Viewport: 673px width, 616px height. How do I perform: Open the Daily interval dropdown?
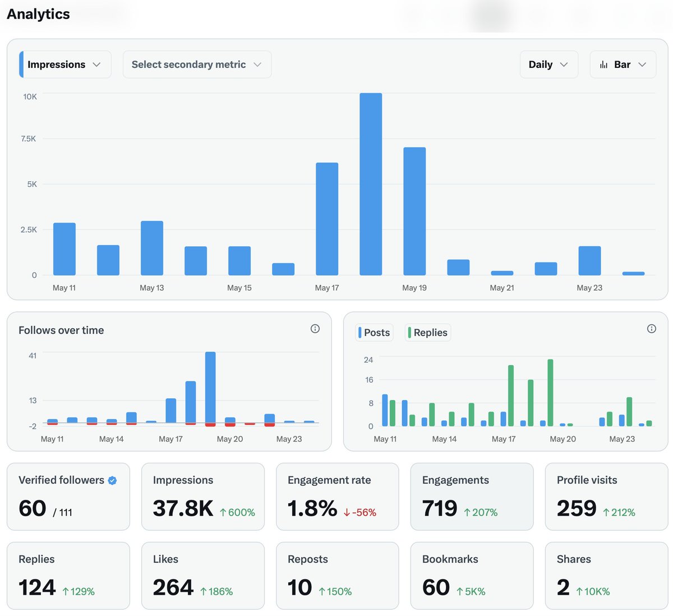pos(548,65)
